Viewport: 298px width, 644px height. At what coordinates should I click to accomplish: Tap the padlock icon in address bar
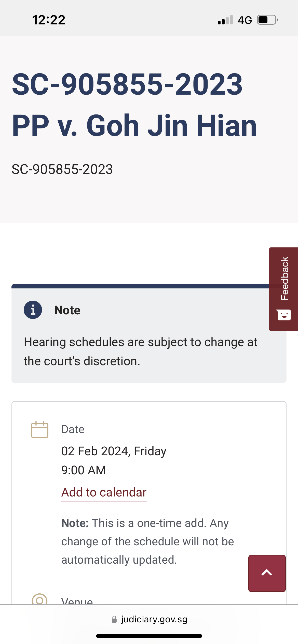[114, 619]
